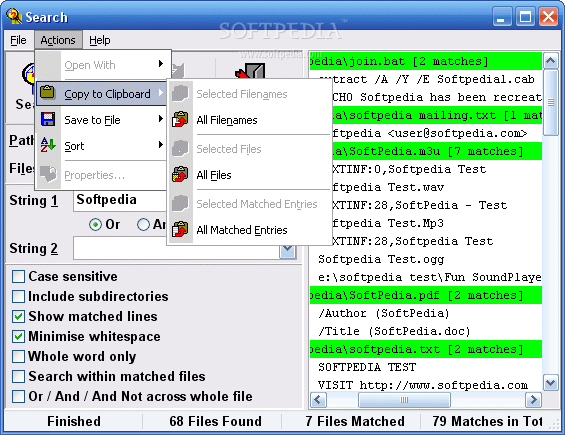Click the icon beside All Files
Screen dimensions: 565x435
180,174
